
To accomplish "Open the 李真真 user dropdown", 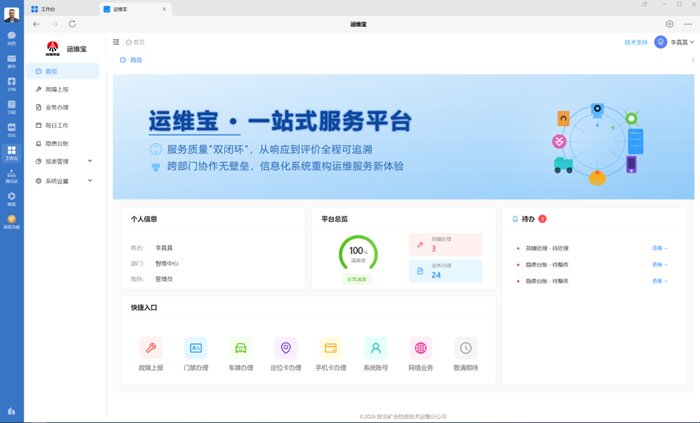I will pos(676,42).
